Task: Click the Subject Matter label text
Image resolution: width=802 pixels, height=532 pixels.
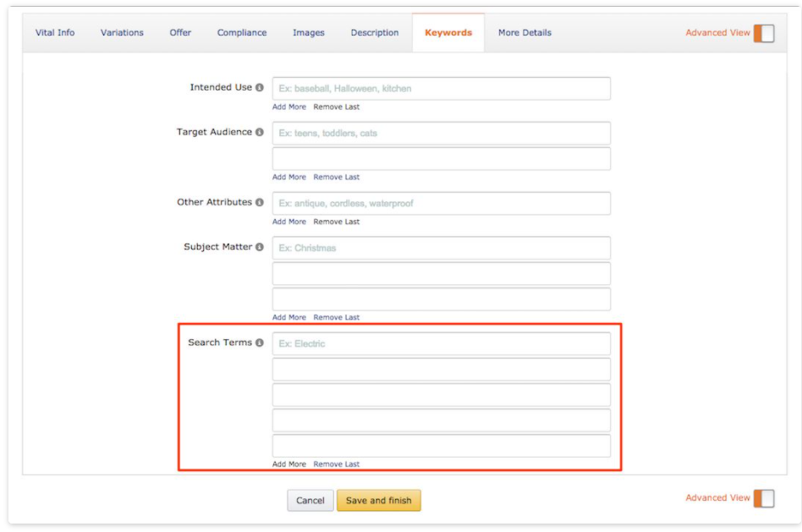Action: [218, 247]
